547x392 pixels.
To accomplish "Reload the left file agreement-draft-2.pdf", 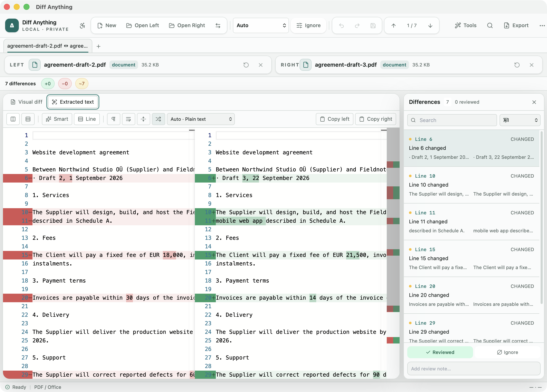I will coord(246,65).
